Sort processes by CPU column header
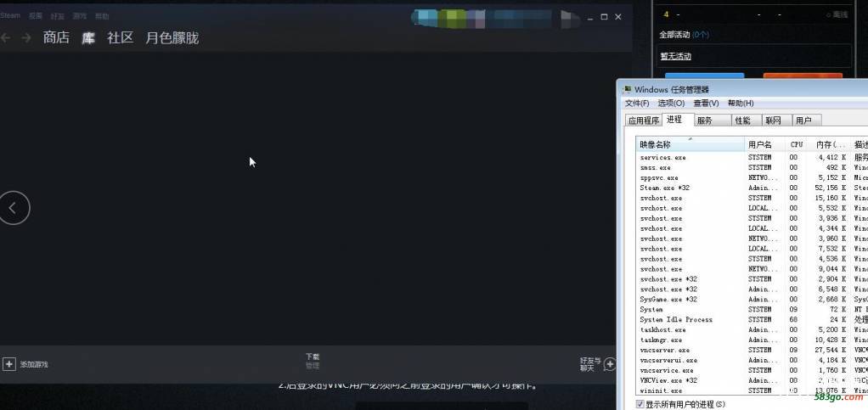Image resolution: width=868 pixels, height=410 pixels. coord(796,144)
